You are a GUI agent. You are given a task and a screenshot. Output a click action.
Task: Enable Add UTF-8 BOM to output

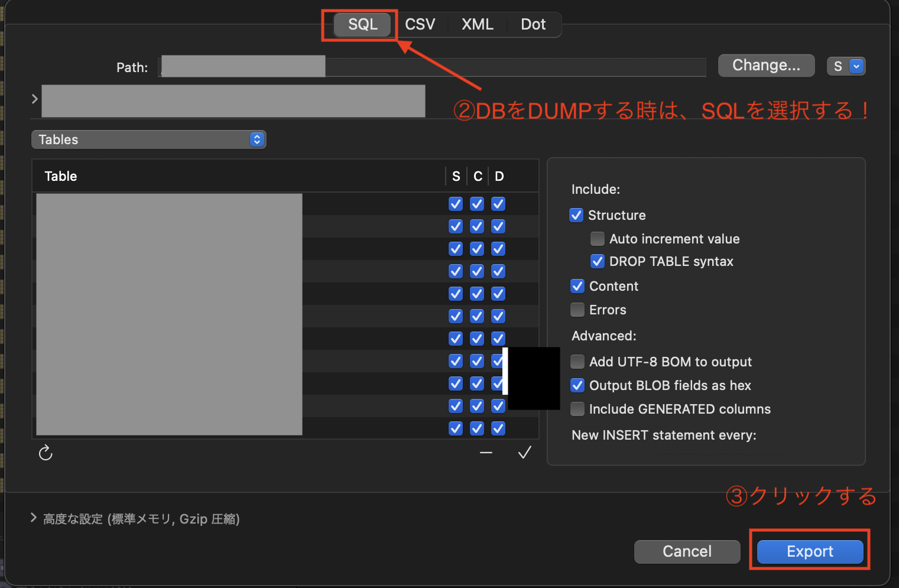[577, 362]
